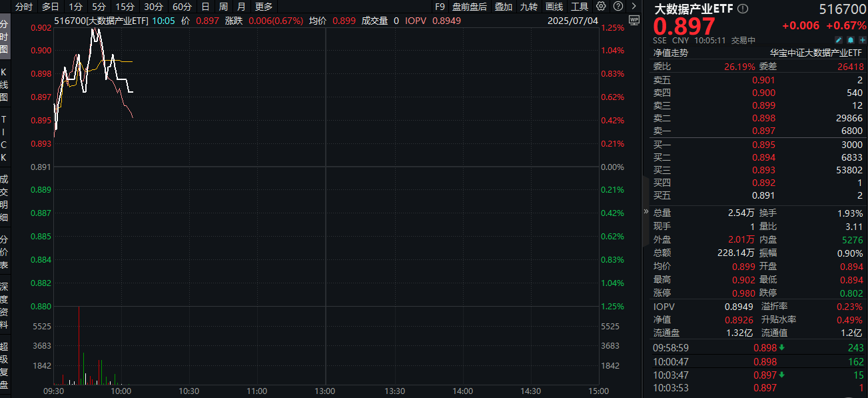The image size is (868, 398).
Task: Open the 画线 drawing tools
Action: tap(554, 6)
